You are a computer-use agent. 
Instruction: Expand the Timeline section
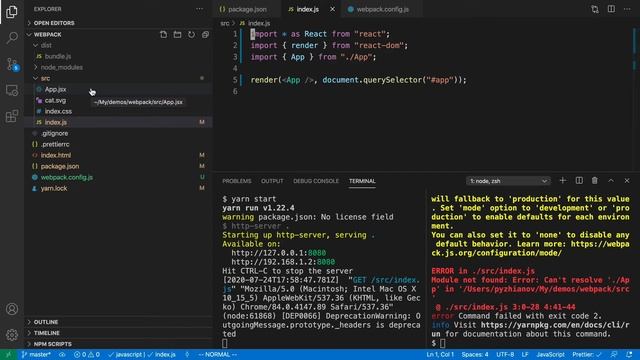[118, 333]
